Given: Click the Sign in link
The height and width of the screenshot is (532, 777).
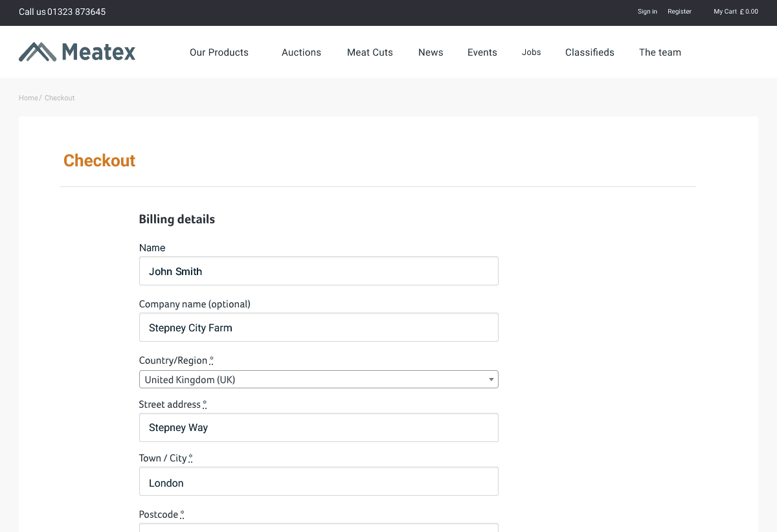Looking at the screenshot, I should [647, 12].
